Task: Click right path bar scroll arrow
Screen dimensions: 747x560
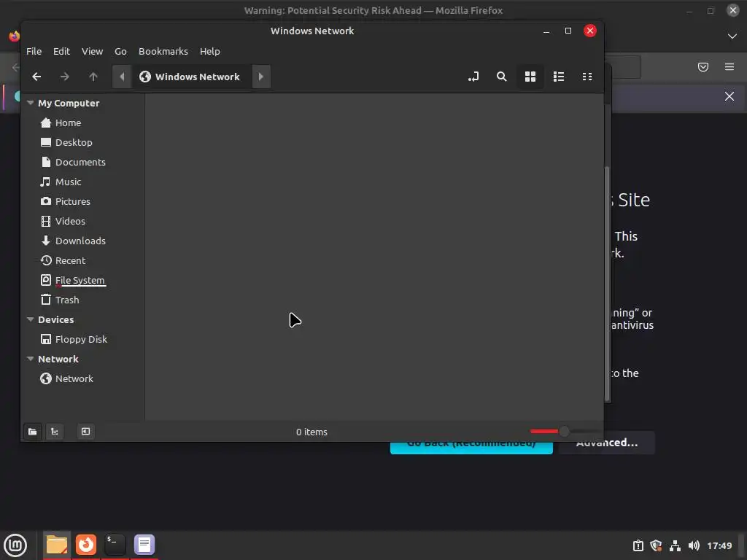Action: pos(260,77)
